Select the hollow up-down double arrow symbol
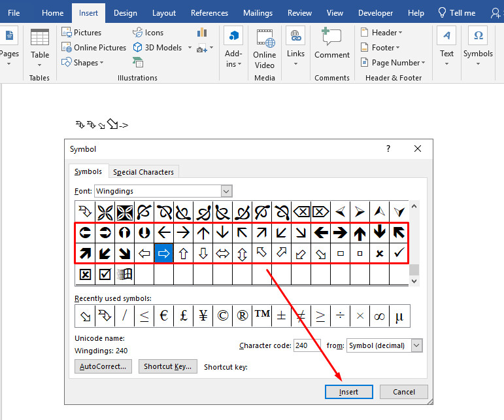This screenshot has height=420, width=504. click(243, 253)
